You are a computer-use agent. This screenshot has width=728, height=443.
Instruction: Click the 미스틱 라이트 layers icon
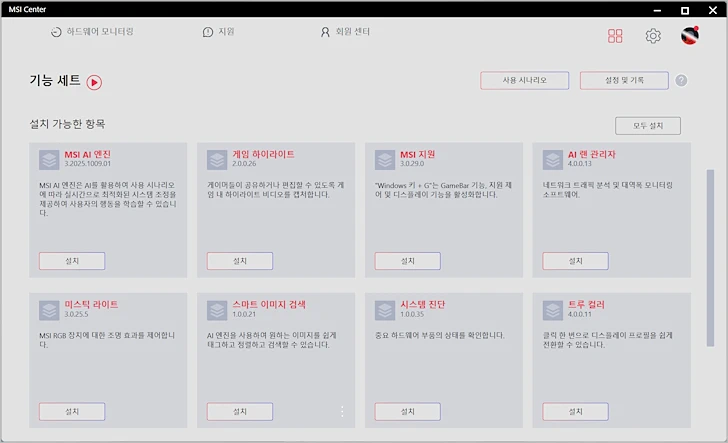(49, 311)
